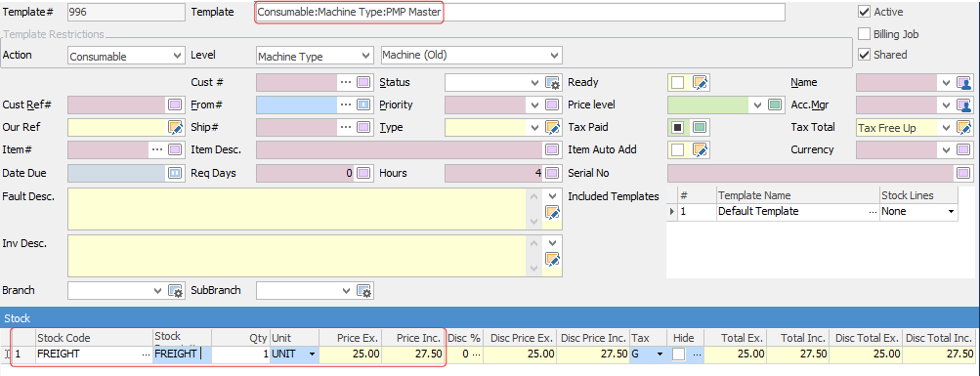Expand the Priority dropdown
Screen dimensions: 980x376
(534, 104)
